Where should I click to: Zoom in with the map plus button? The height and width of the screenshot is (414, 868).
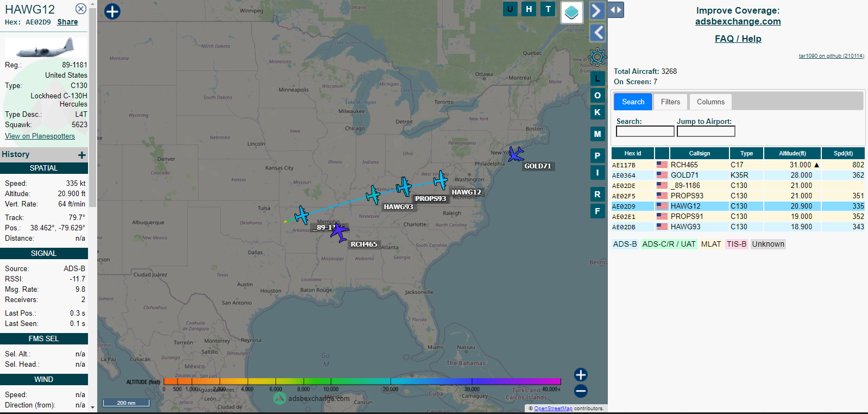[x=581, y=374]
